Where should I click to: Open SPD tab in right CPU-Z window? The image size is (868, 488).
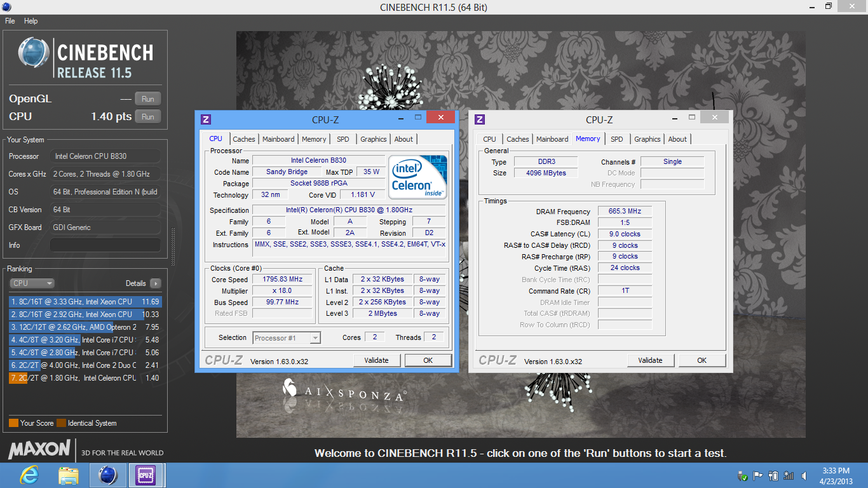coord(617,139)
